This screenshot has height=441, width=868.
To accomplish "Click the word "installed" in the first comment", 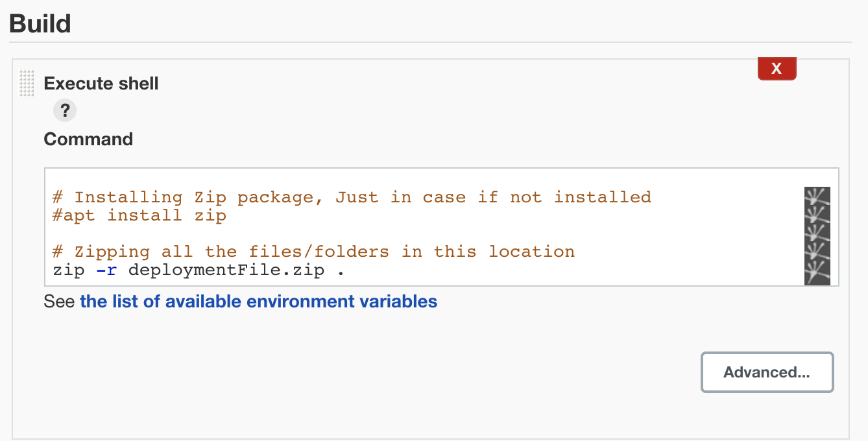I will [603, 197].
